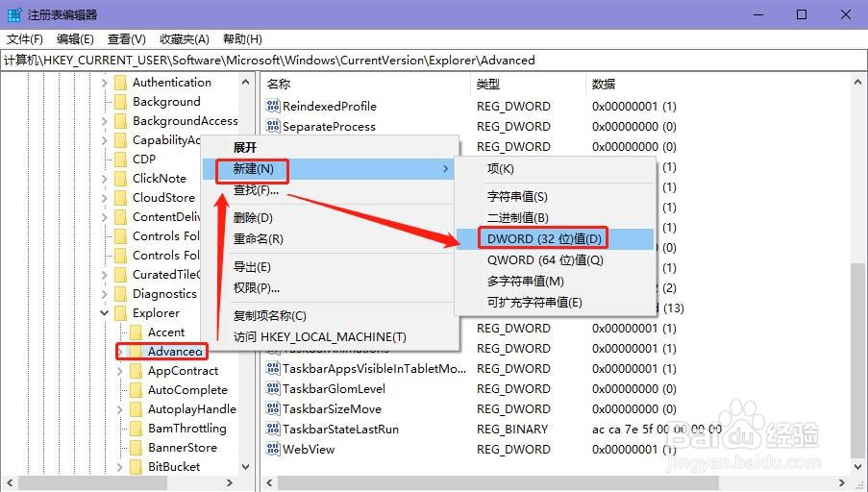Click the Accent folder icon
This screenshot has height=492, width=868.
tap(136, 332)
